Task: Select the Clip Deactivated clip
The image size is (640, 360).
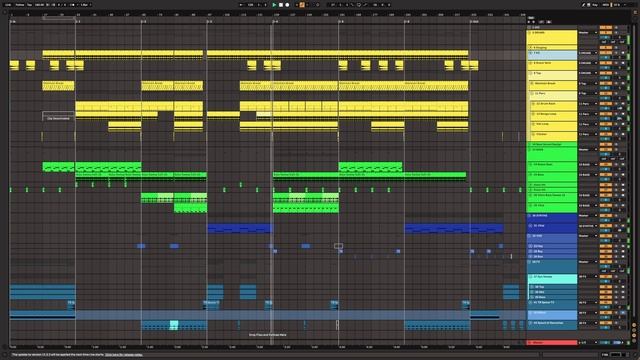Action: pyautogui.click(x=58, y=116)
